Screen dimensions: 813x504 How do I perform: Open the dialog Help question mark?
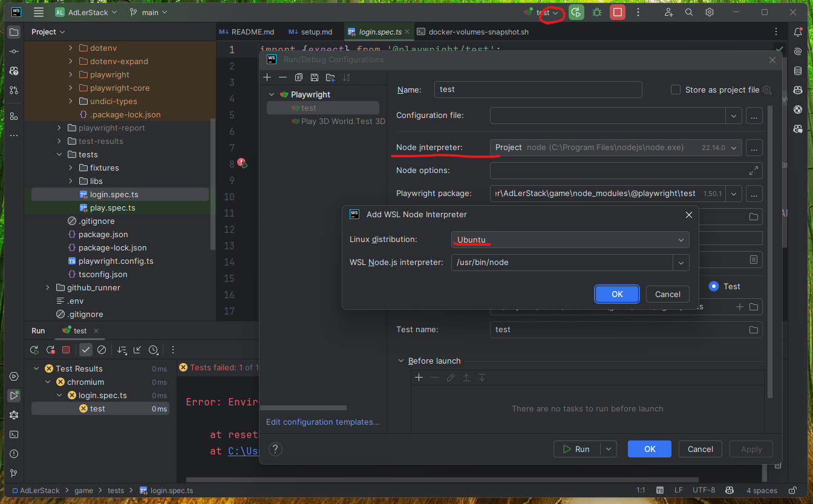275,449
